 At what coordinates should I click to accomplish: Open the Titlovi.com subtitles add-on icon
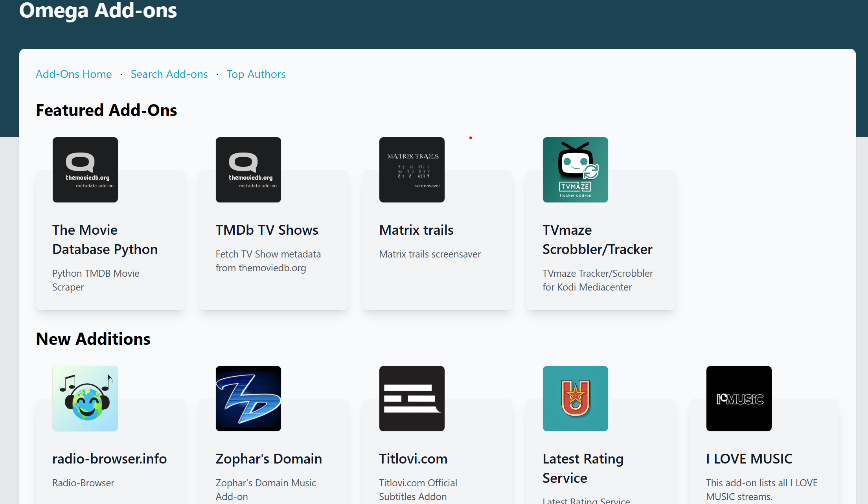(x=412, y=398)
